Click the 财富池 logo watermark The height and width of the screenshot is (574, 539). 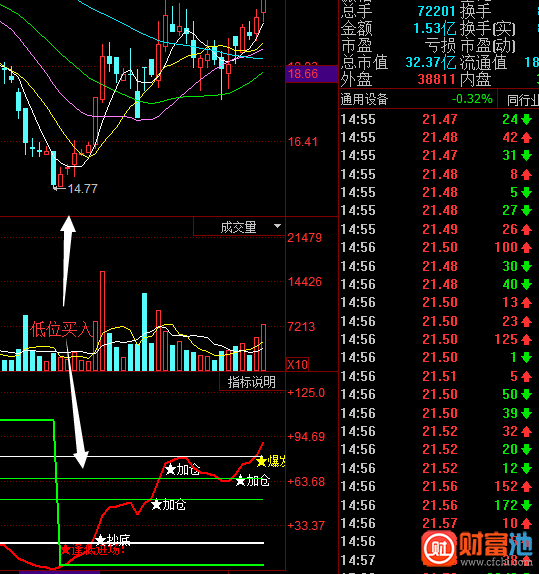pos(477,549)
